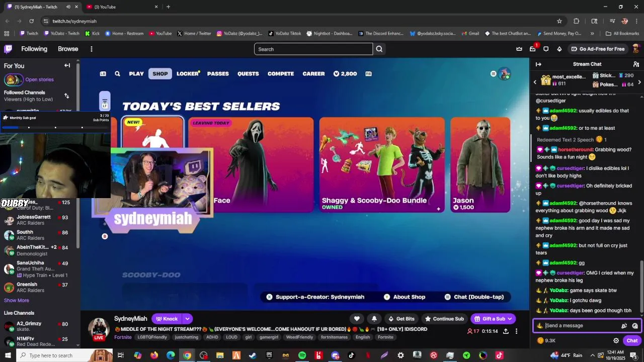
Task: Open the Fortnite category link
Action: coord(123,337)
